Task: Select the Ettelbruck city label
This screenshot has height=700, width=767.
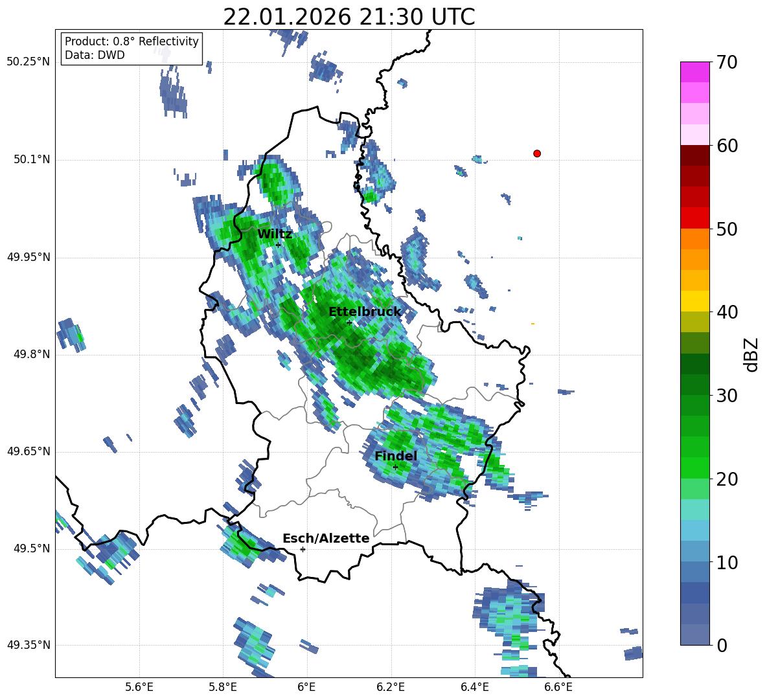Action: pos(365,312)
